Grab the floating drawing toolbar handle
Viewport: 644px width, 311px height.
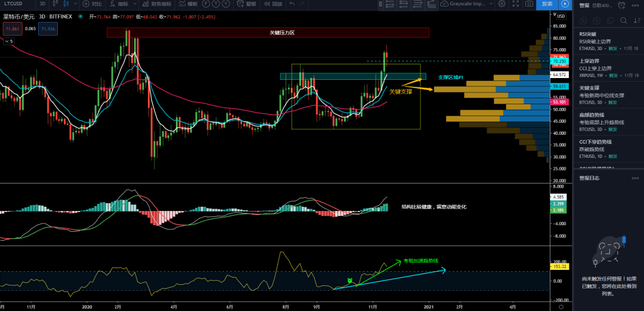click(x=380, y=4)
